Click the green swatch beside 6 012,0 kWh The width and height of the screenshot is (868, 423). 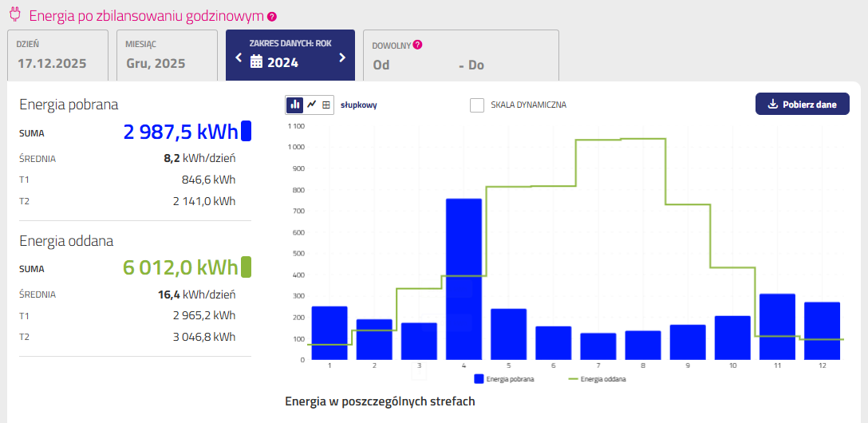pos(246,267)
